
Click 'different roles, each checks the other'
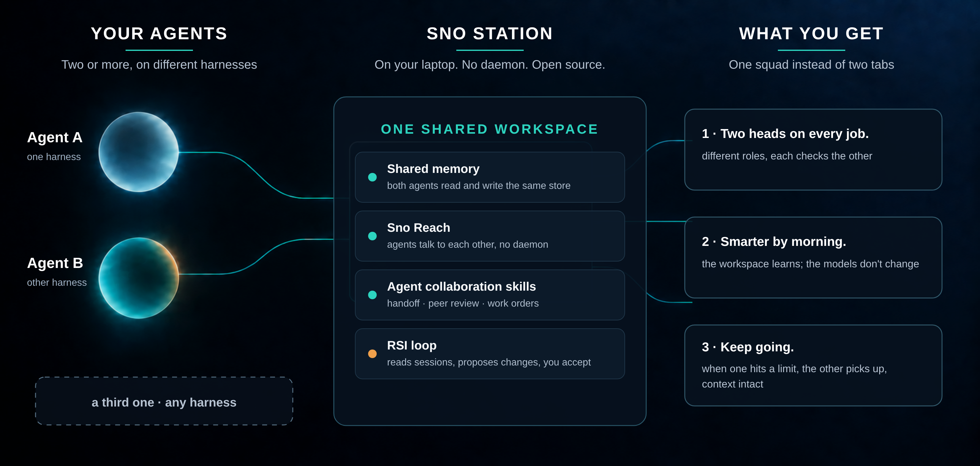pos(787,156)
